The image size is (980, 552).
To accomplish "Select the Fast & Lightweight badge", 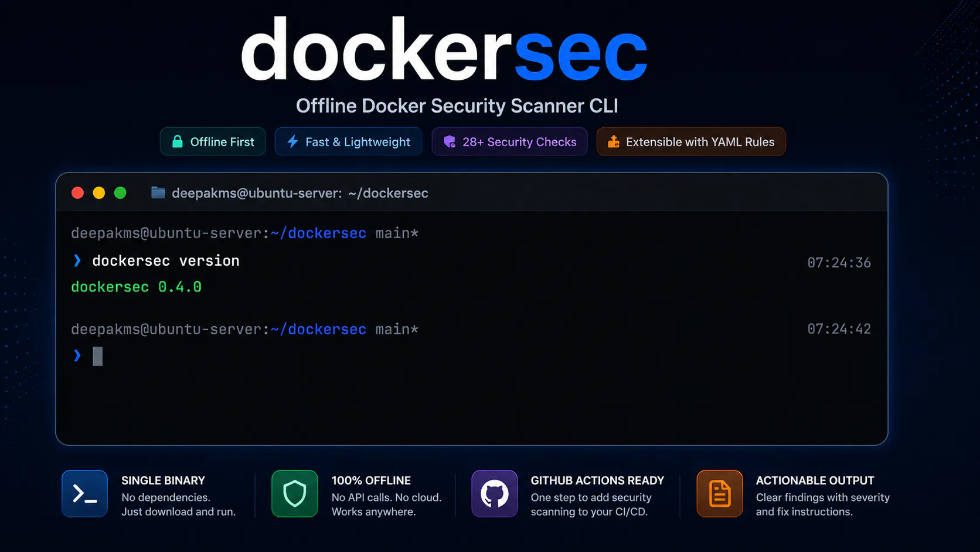I will pyautogui.click(x=348, y=141).
